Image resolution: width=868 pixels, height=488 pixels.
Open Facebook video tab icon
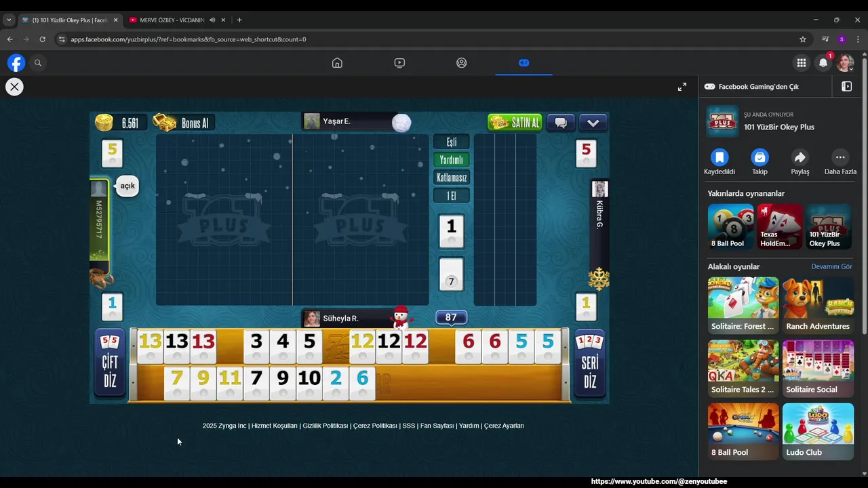[399, 63]
